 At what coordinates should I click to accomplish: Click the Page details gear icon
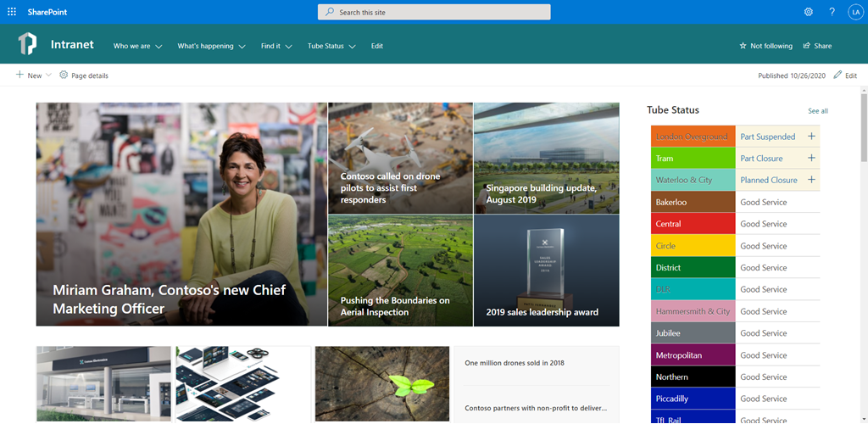point(64,75)
